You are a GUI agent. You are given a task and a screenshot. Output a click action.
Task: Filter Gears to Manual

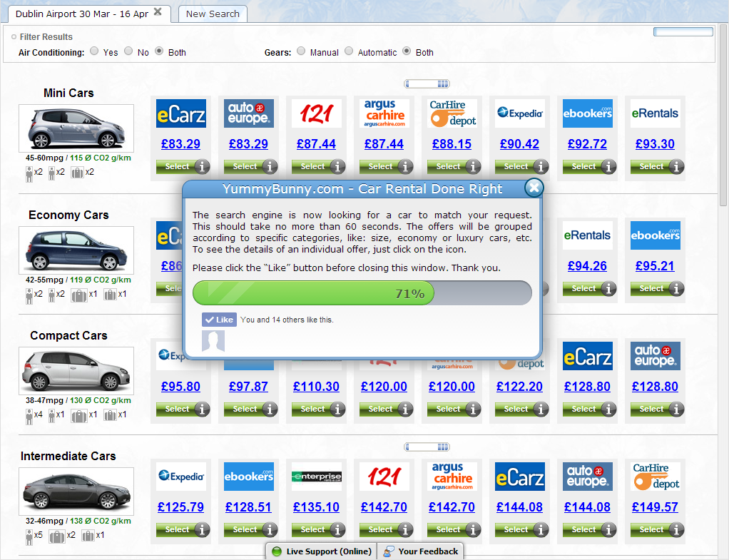click(301, 51)
